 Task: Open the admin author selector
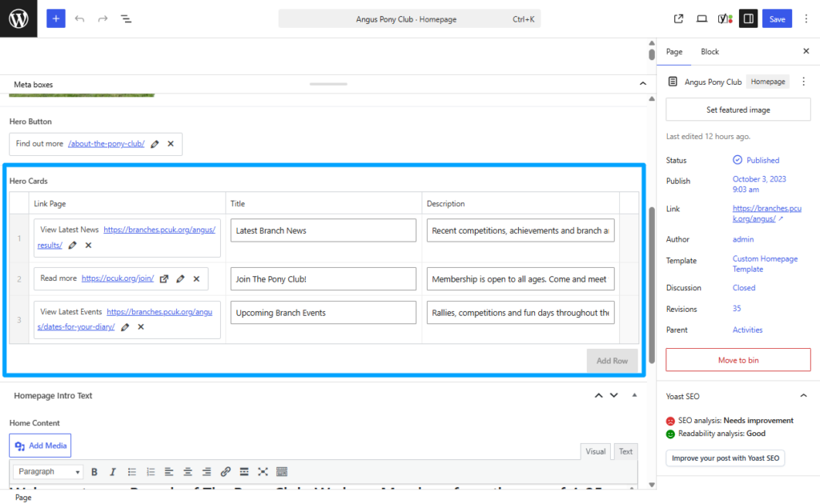[742, 239]
